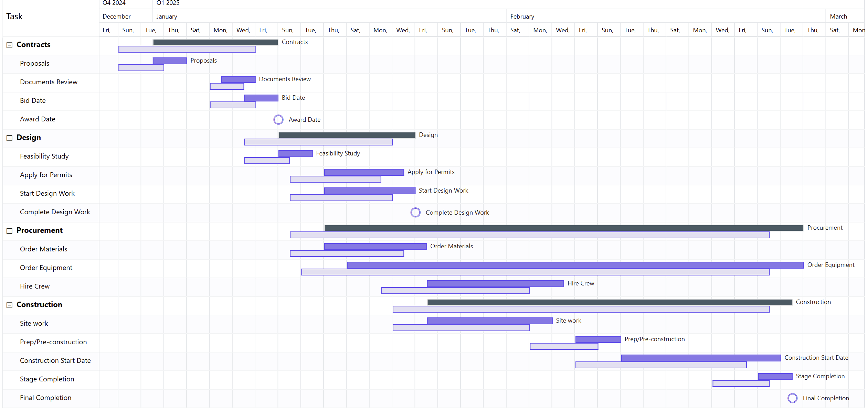Image resolution: width=868 pixels, height=412 pixels.
Task: Click the Award Date milestone circle
Action: [278, 120]
